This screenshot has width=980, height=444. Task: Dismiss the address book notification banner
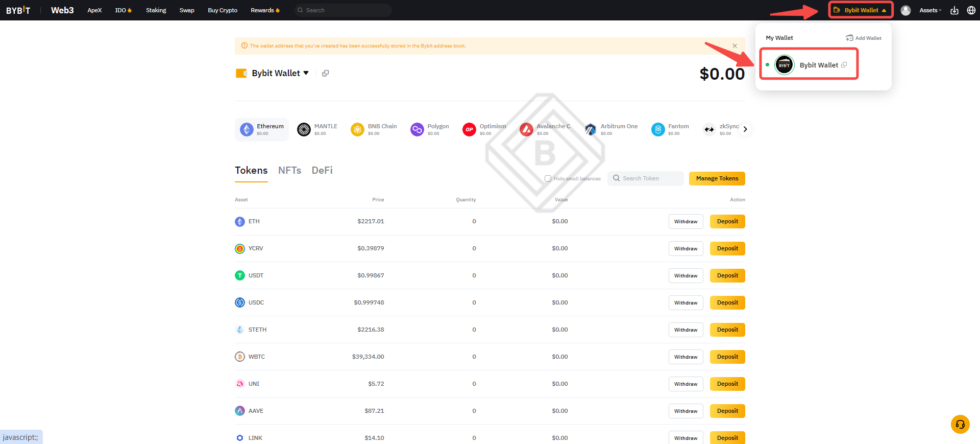pos(734,46)
